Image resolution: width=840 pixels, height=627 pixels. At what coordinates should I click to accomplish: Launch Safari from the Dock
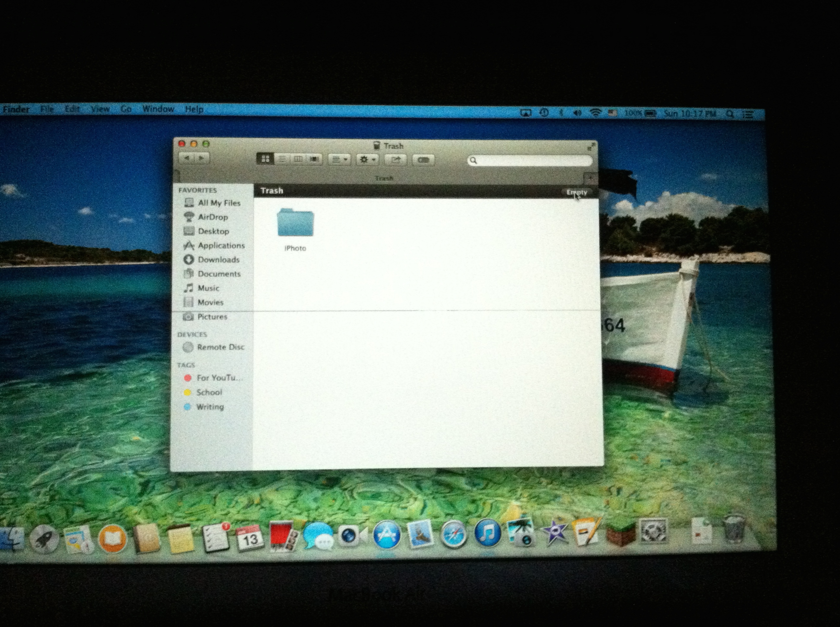[453, 535]
